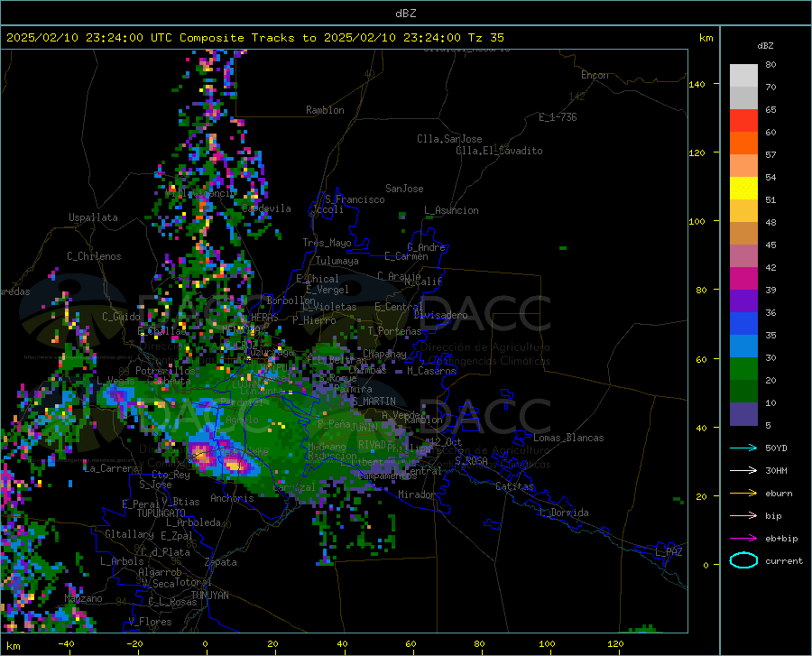Select the slate bottom swatch of dBZ legend
This screenshot has width=812, height=656.
point(743,414)
